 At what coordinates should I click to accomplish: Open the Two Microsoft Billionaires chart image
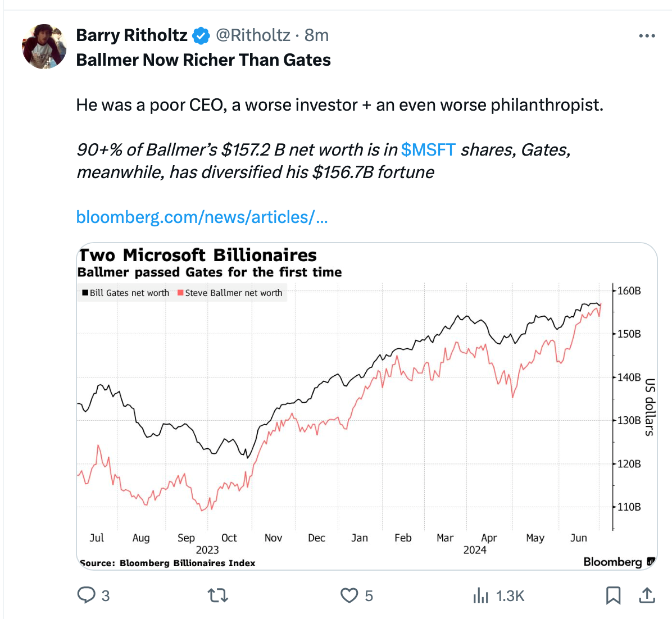tap(366, 406)
